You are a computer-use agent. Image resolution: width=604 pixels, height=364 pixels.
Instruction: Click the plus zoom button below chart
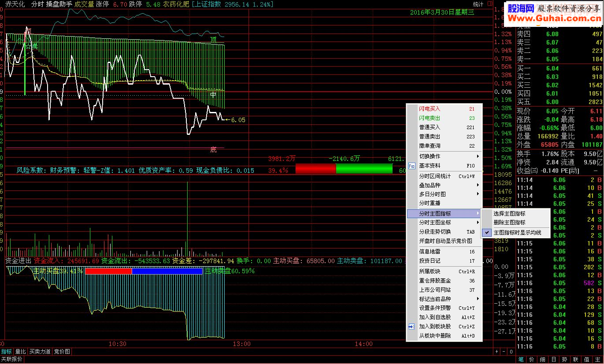[497, 352]
